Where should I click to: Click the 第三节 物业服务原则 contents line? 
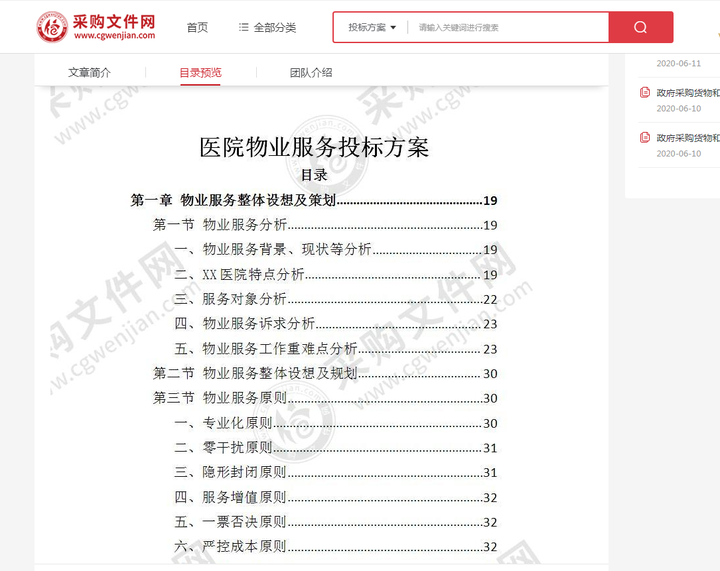pos(325,398)
